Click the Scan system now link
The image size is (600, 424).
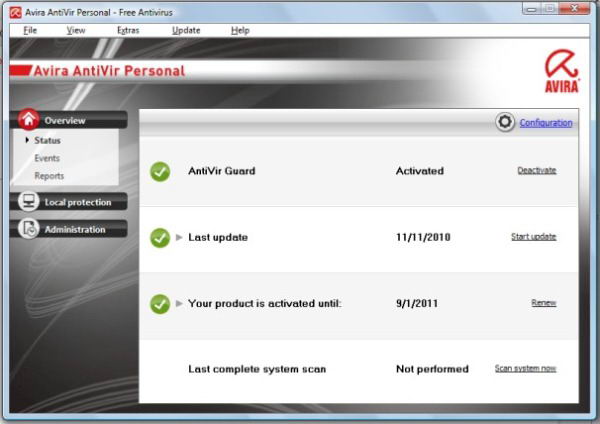coord(525,369)
